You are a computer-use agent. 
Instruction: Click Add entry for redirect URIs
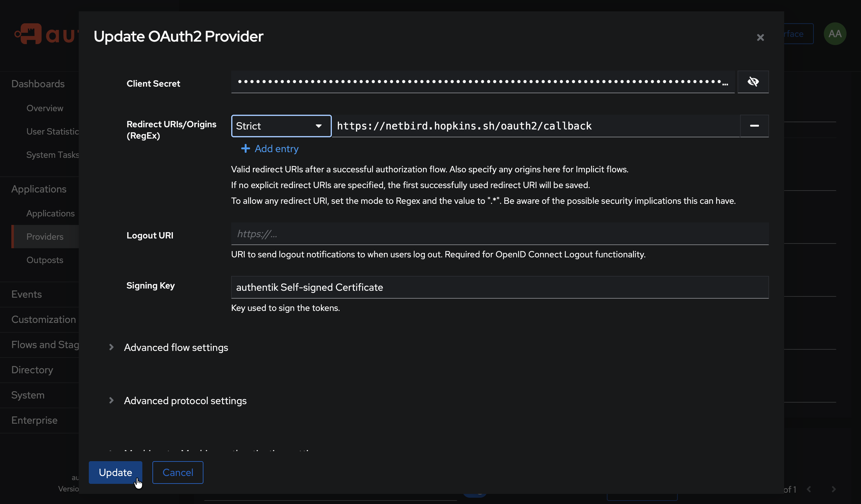(270, 149)
